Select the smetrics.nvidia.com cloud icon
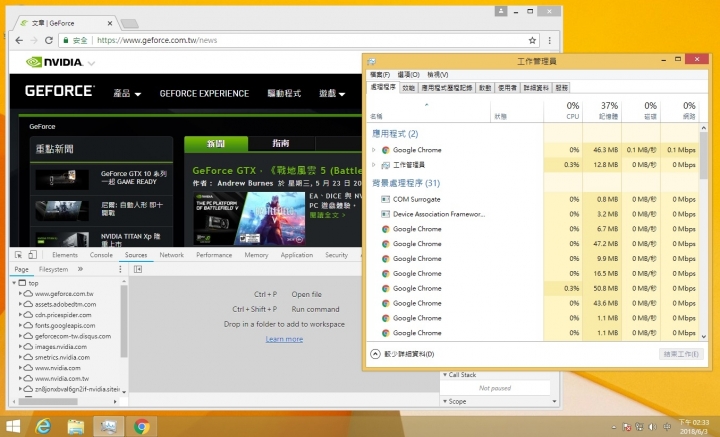720x437 pixels. coord(28,357)
